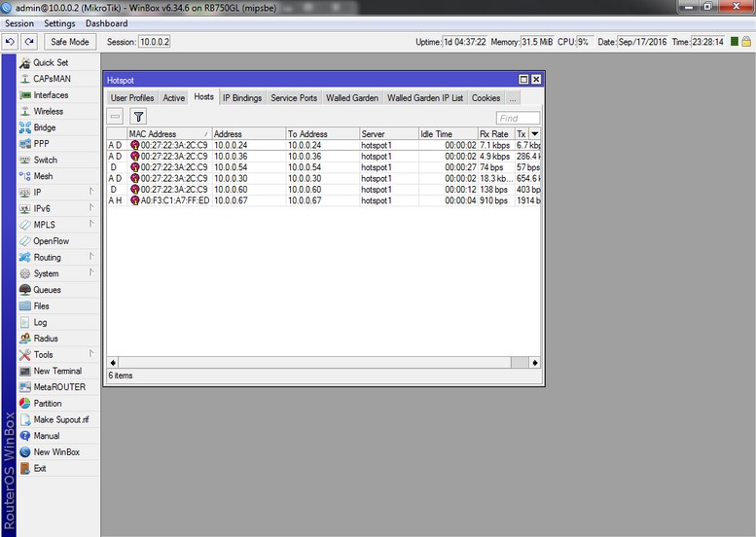
Task: Open the Manual
Action: 47,436
